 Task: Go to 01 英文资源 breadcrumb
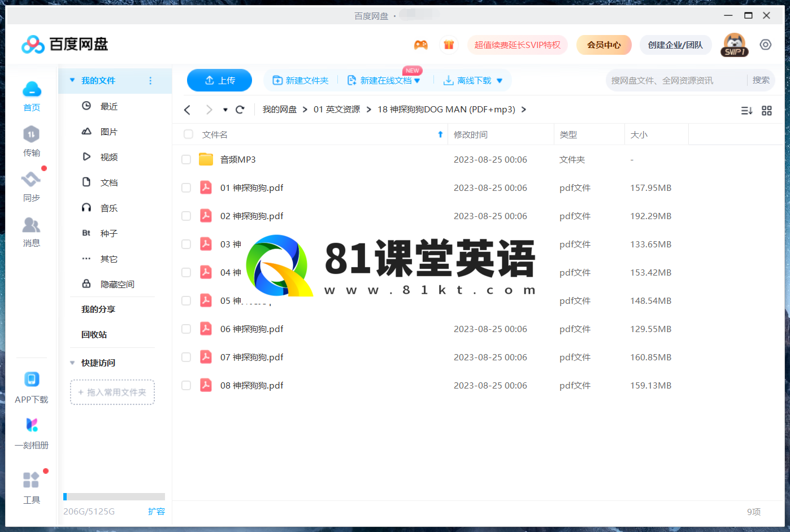(x=337, y=110)
